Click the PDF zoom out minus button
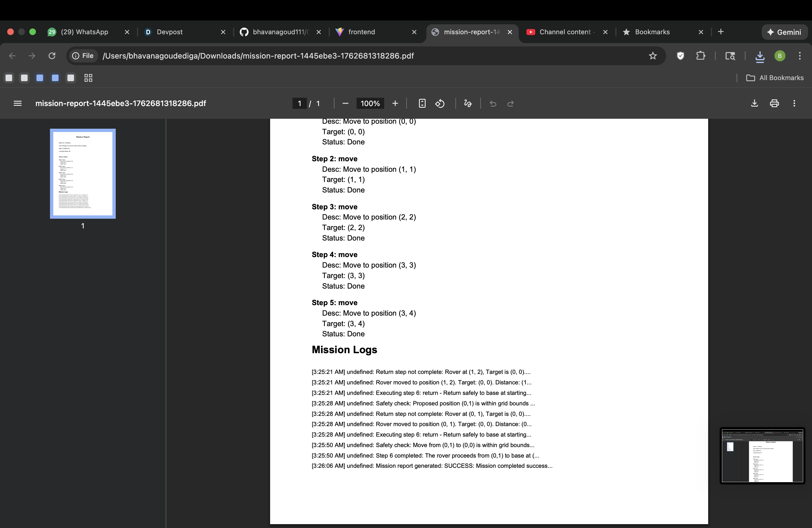The image size is (812, 528). [x=345, y=103]
